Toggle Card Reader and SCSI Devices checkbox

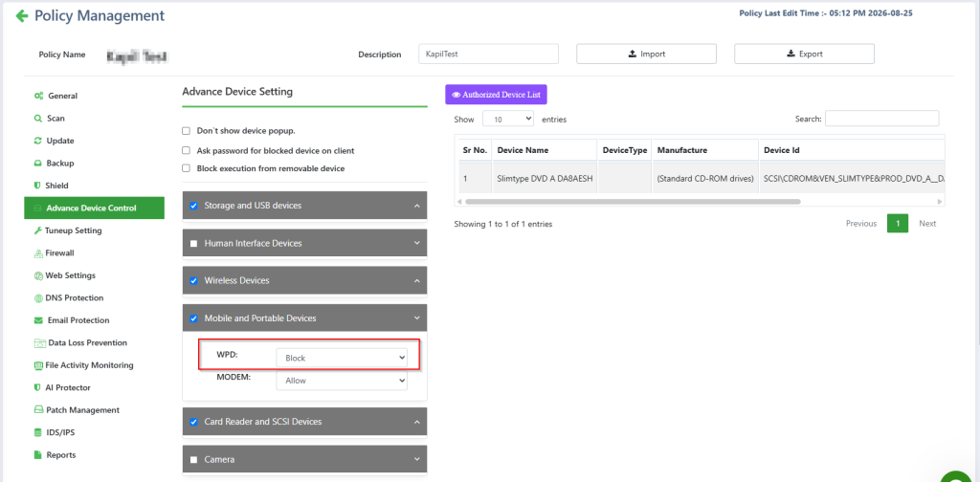pyautogui.click(x=193, y=422)
